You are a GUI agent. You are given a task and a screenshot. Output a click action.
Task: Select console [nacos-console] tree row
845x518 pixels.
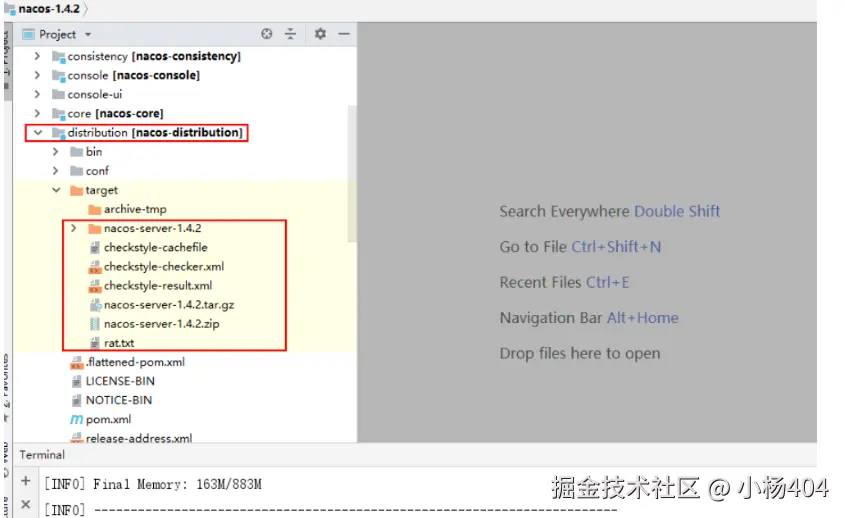[184, 75]
